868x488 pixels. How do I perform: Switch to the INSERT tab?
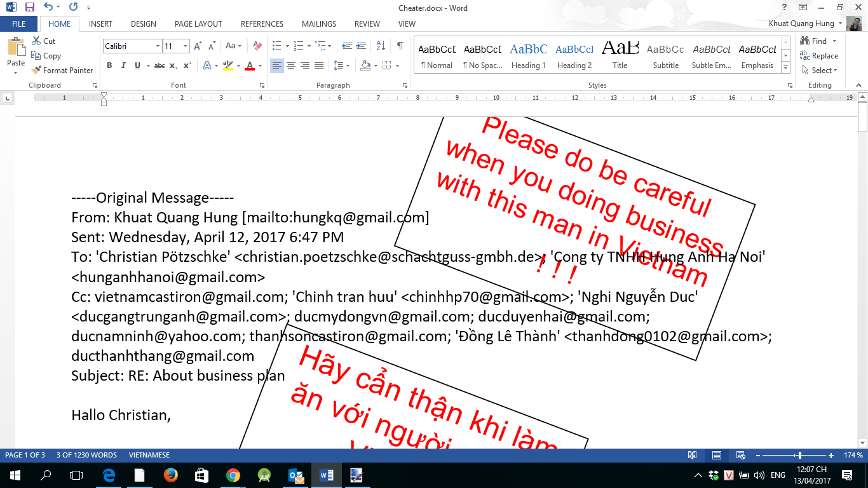(x=100, y=24)
